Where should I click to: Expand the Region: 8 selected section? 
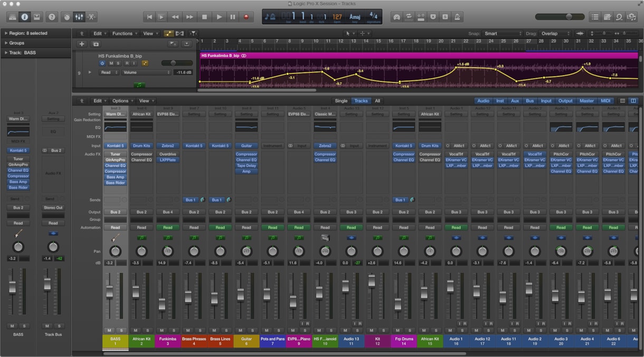(6, 33)
